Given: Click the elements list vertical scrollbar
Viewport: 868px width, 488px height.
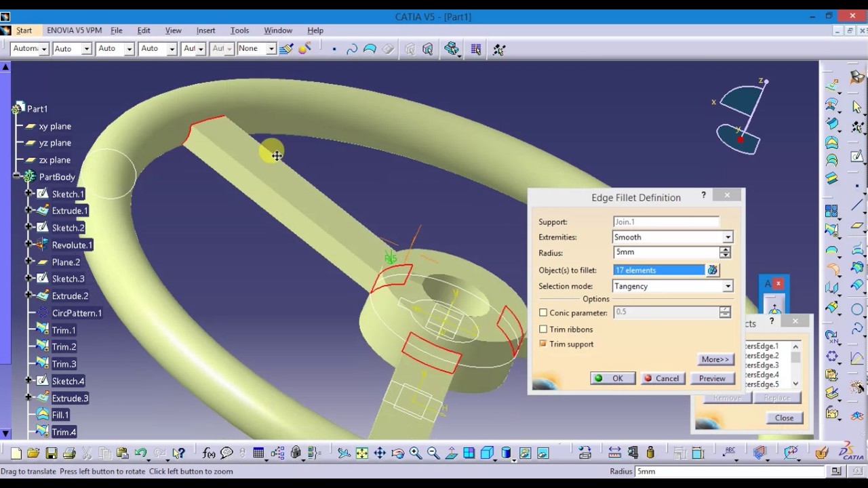Looking at the screenshot, I should [x=796, y=365].
